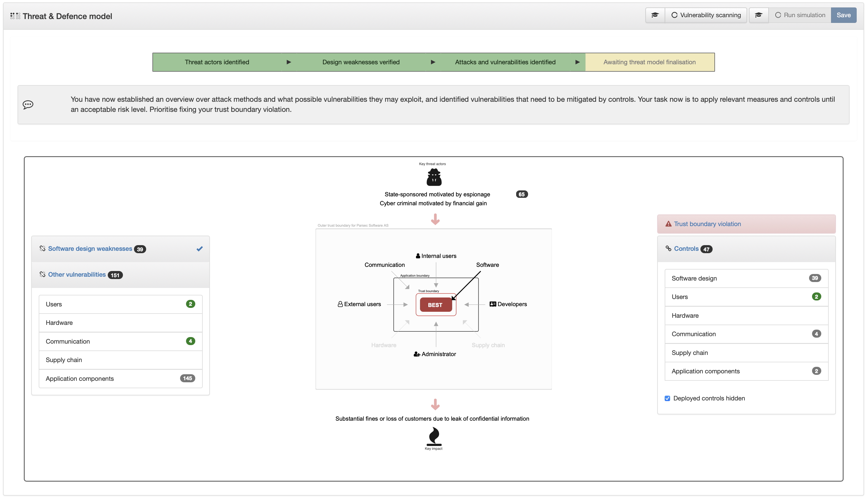Click the red BEST application box
Viewport: 868px width, 498px height.
tap(435, 305)
